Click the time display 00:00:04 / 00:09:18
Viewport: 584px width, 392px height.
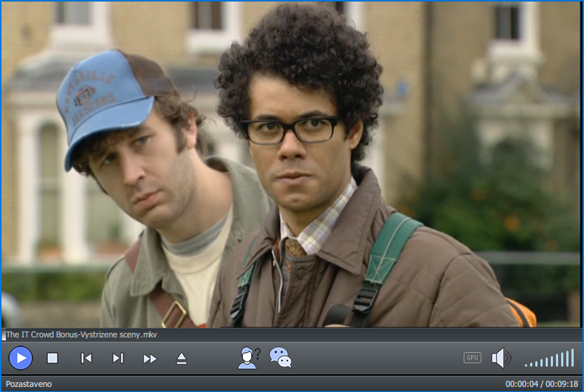(541, 384)
